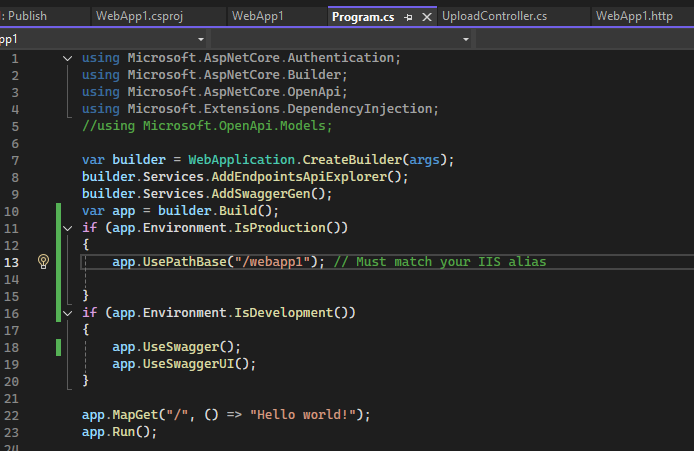The height and width of the screenshot is (451, 694).
Task: Click the commented Microsoft.OpenApi.Models line
Action: 207,126
